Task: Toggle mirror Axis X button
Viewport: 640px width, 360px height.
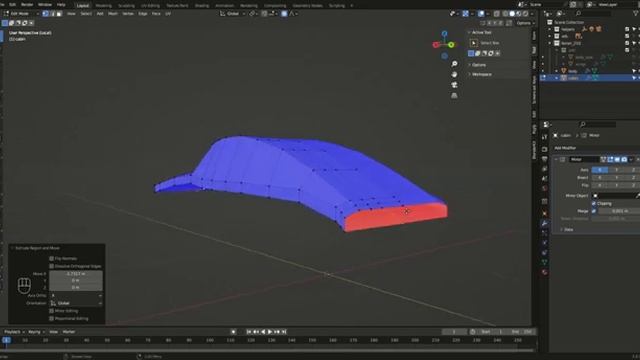Action: coord(600,170)
